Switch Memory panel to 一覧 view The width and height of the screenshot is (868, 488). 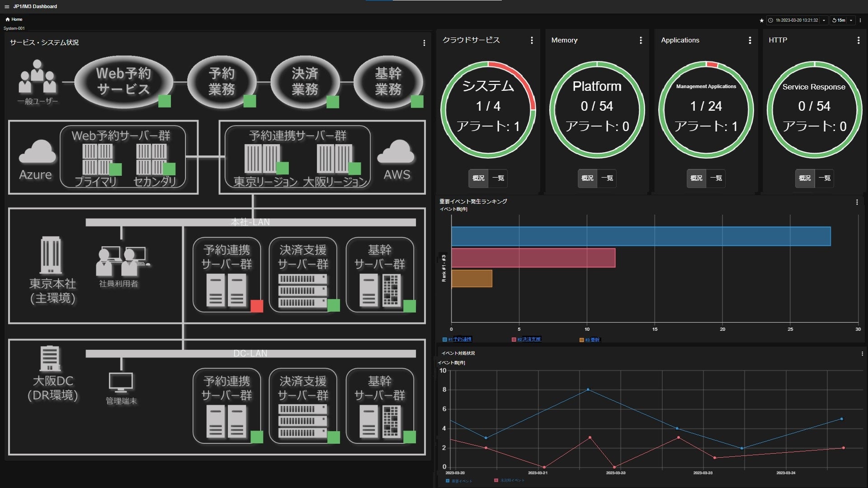click(607, 178)
